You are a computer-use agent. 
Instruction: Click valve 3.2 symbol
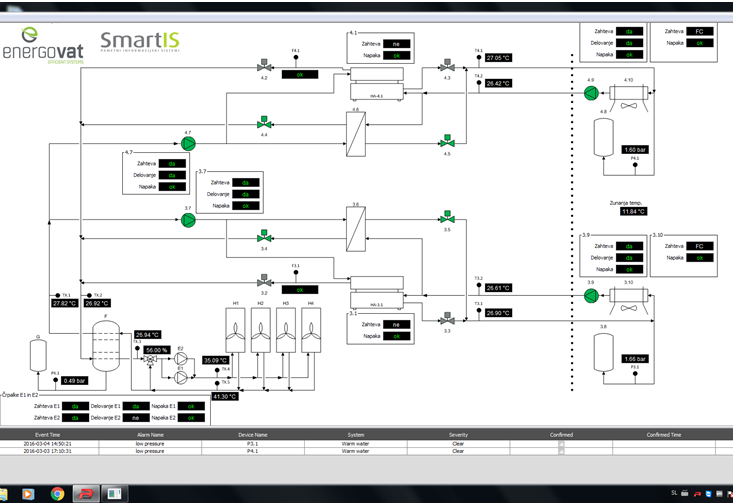pos(264,281)
